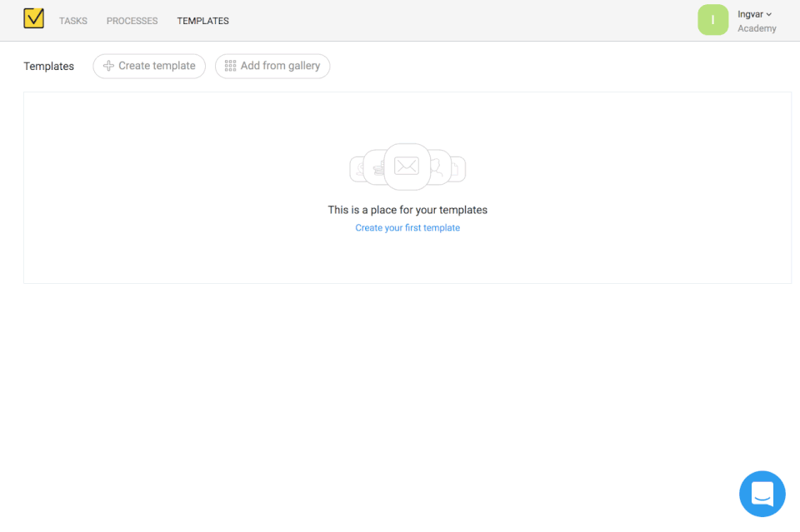The height and width of the screenshot is (532, 800).
Task: Click the plus icon beside Create template
Action: [x=108, y=66]
